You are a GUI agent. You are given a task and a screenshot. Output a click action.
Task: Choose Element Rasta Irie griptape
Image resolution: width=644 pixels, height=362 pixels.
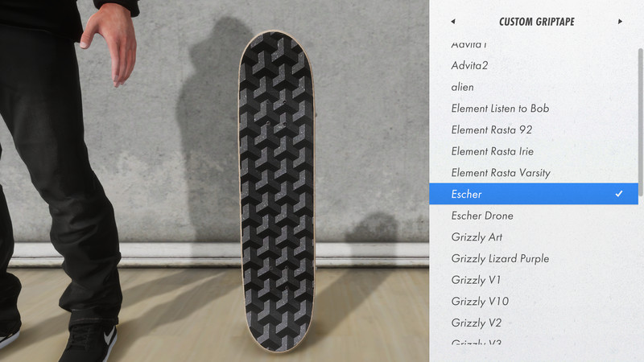click(x=534, y=151)
